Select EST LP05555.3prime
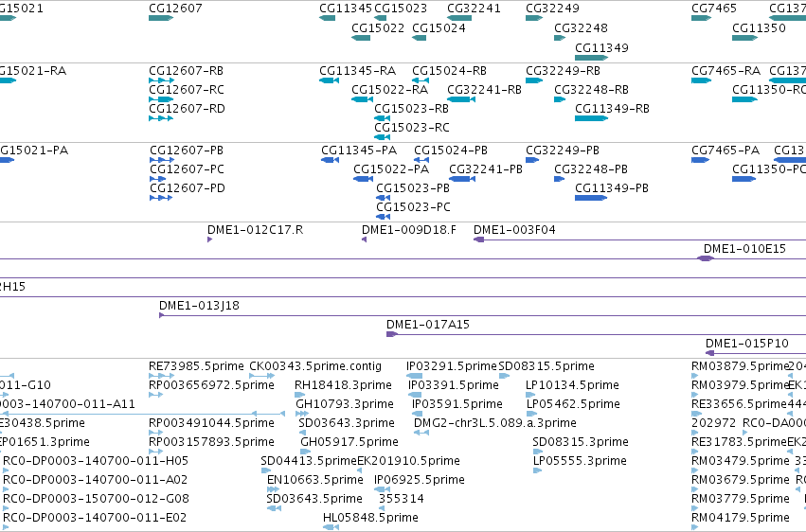This screenshot has height=532, width=806. point(580,461)
